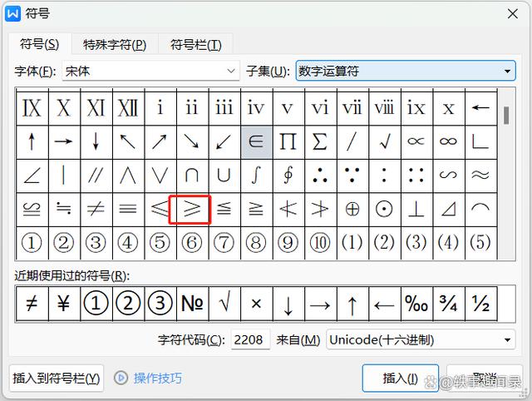Pick the circled number ⑩
Viewport: 532px width, 401px height.
(x=320, y=243)
